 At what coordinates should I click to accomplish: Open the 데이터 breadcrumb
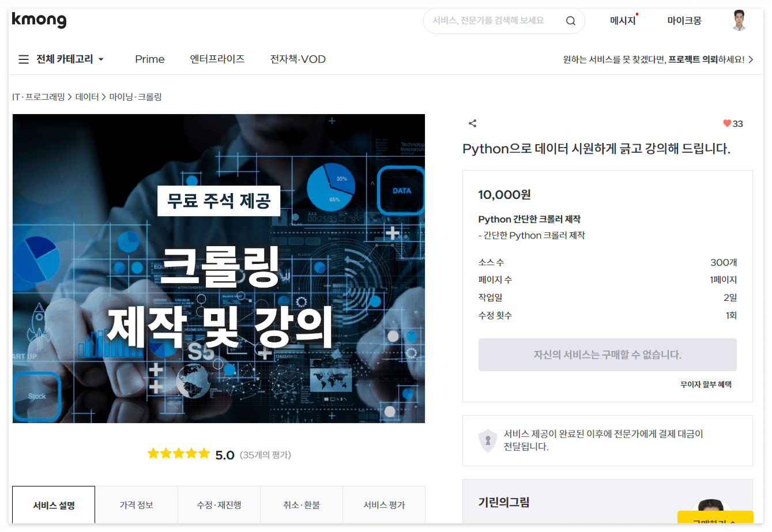click(87, 97)
